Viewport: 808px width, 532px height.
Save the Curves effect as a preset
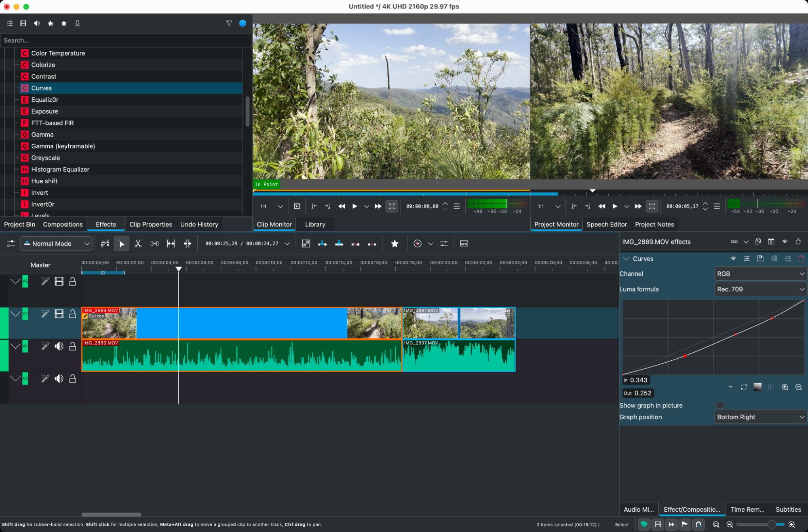point(760,259)
